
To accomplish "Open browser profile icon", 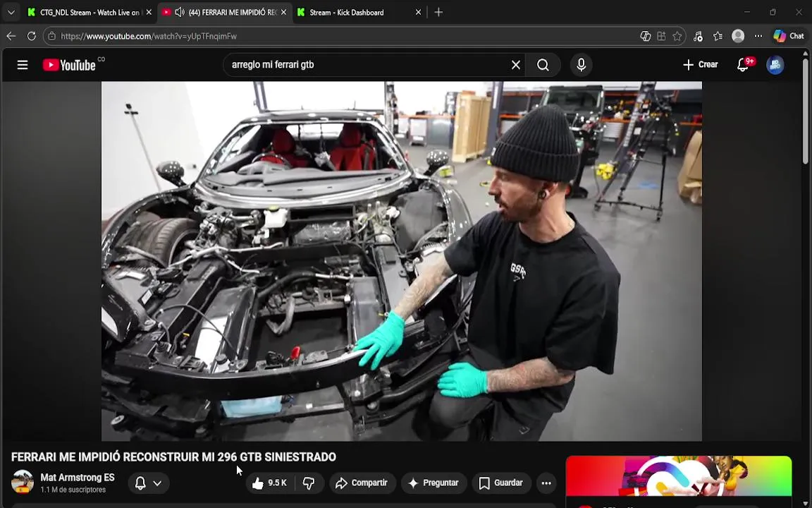I will pos(738,36).
